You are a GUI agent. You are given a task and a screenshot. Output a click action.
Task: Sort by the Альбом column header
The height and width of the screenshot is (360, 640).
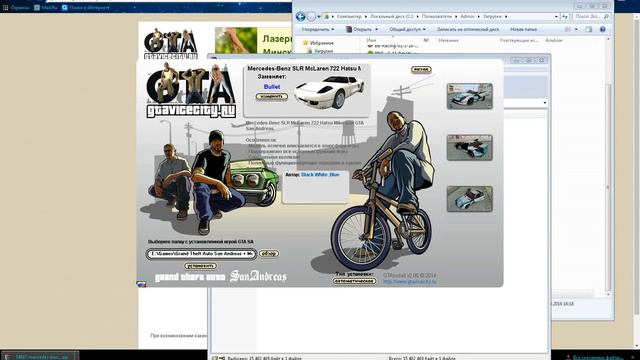pyautogui.click(x=553, y=40)
